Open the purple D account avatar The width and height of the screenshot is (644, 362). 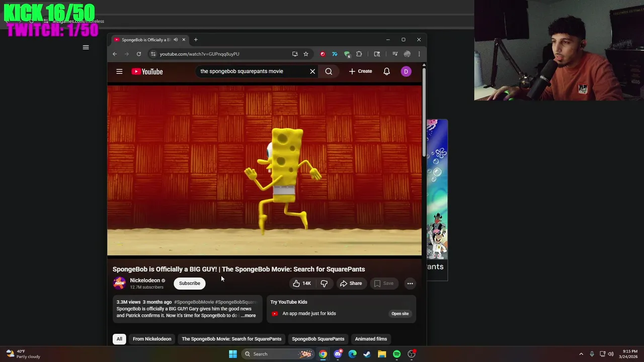tap(406, 71)
